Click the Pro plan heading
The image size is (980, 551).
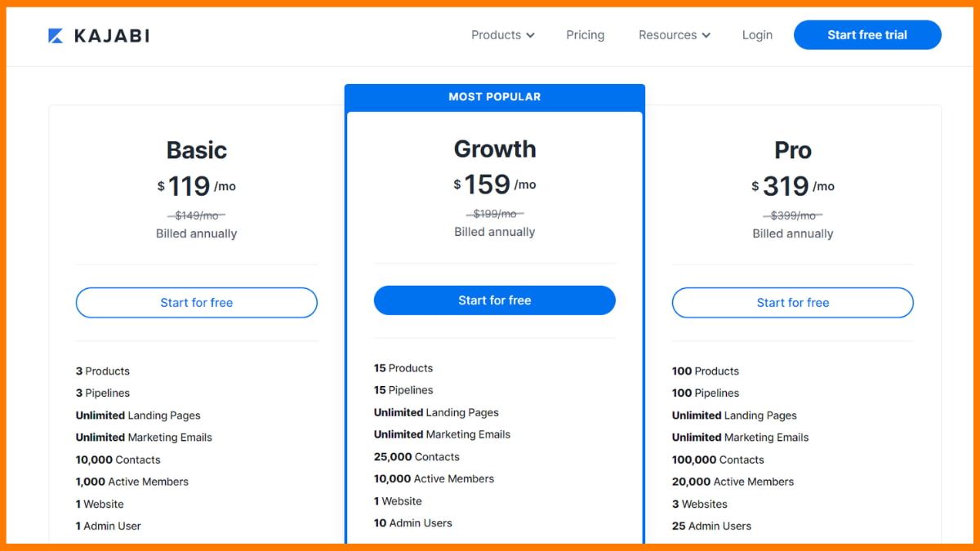(x=793, y=150)
